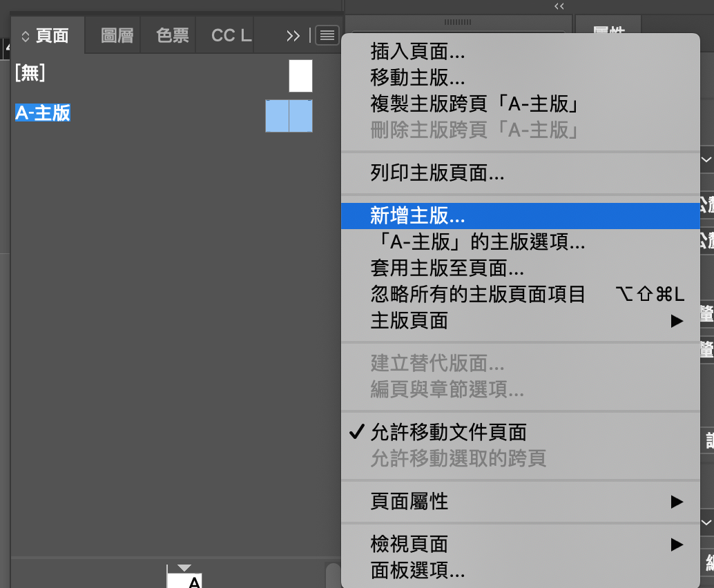Choose 新增主版... from the menu

click(x=418, y=216)
